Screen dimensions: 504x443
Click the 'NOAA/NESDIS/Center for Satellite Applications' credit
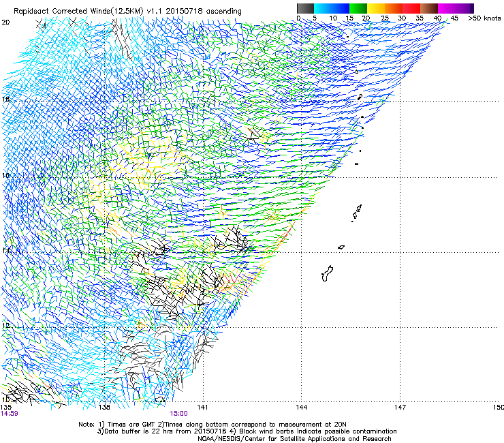(x=294, y=439)
